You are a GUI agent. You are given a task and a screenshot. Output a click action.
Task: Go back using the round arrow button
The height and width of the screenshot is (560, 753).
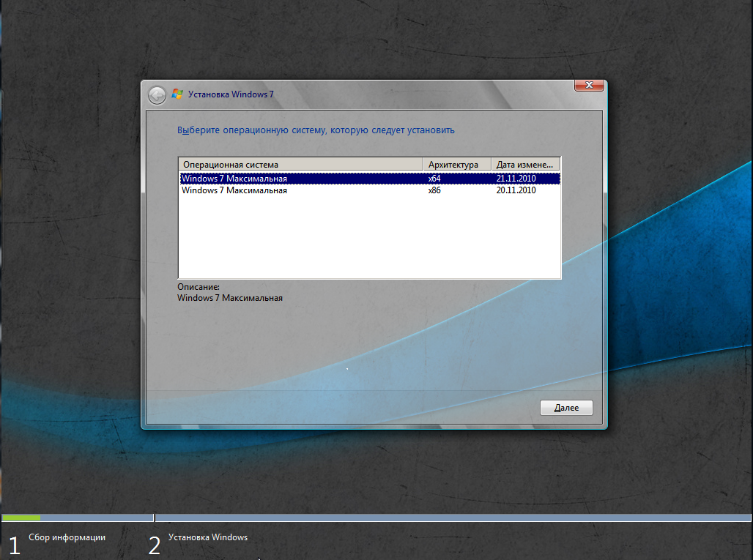point(157,95)
